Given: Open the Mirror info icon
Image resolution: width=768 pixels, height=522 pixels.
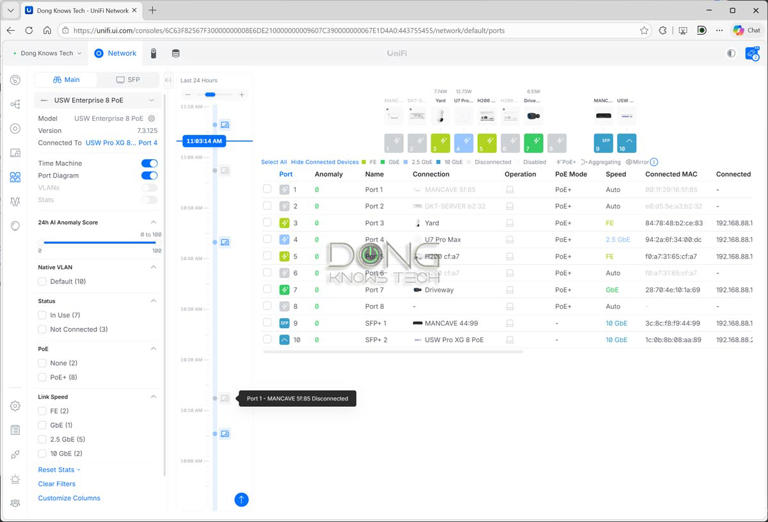Looking at the screenshot, I should (x=654, y=162).
